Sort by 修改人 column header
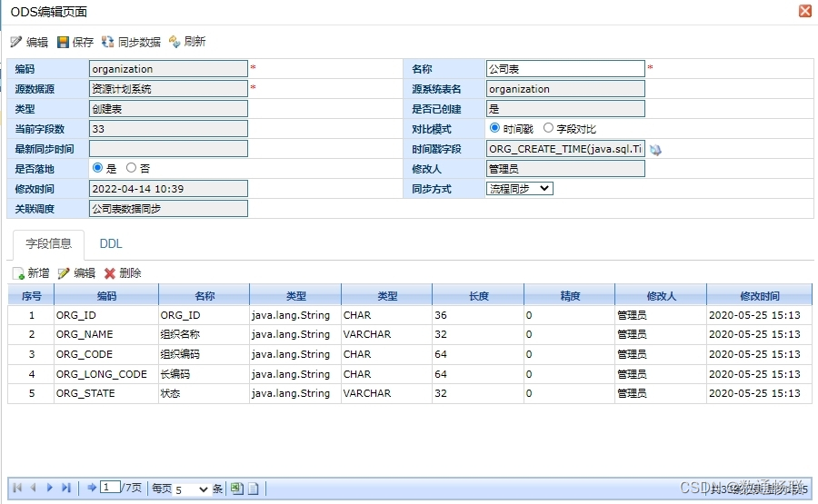 click(x=661, y=295)
